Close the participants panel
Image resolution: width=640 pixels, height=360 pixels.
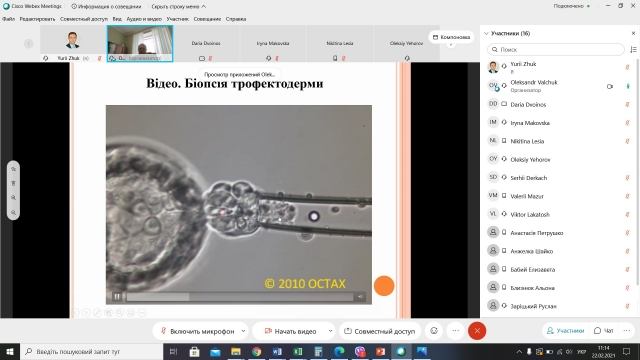(x=633, y=33)
